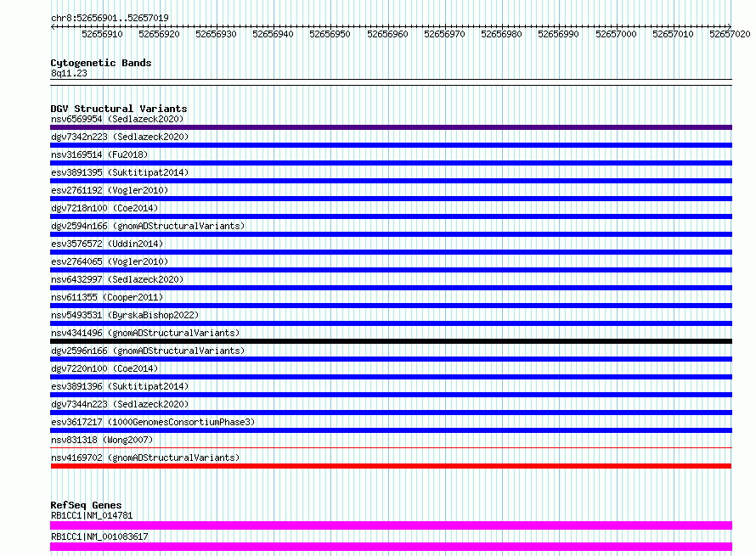Select the blue bar of nsv3169514
Screen dimensions: 756x556
click(391, 163)
